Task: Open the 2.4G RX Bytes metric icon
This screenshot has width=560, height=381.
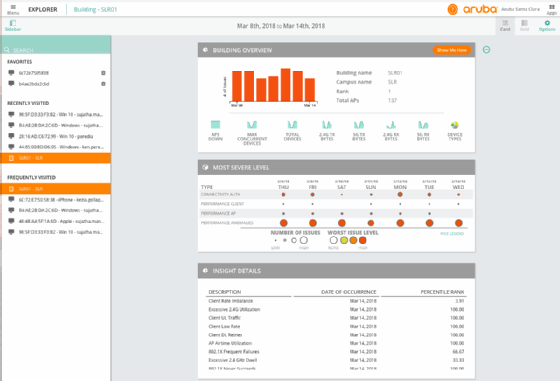Action: [391, 125]
